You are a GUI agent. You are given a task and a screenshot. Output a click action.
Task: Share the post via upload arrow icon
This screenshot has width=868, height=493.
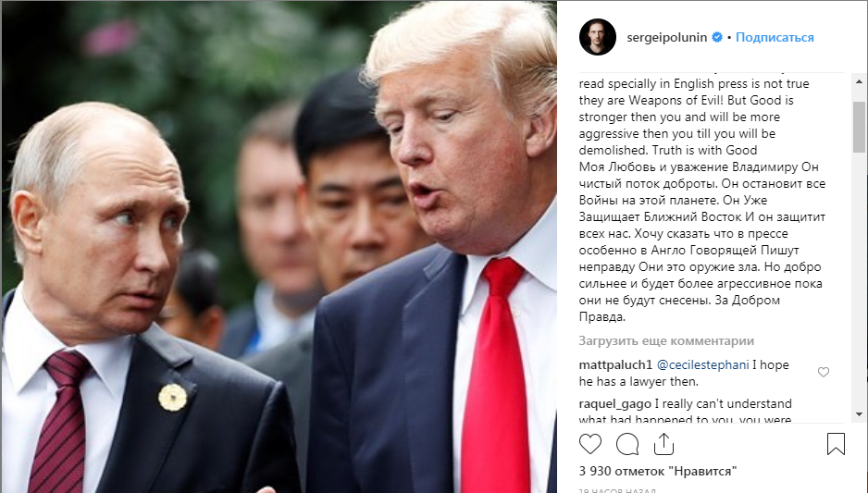pyautogui.click(x=663, y=444)
